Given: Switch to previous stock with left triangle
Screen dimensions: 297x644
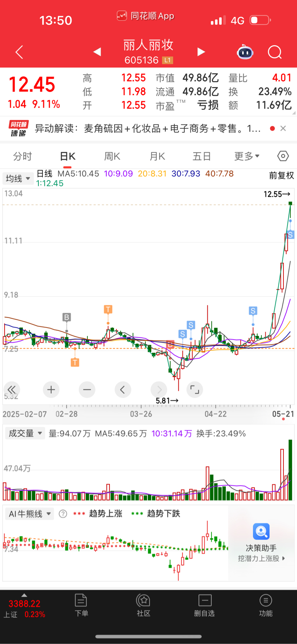Looking at the screenshot, I should [97, 51].
